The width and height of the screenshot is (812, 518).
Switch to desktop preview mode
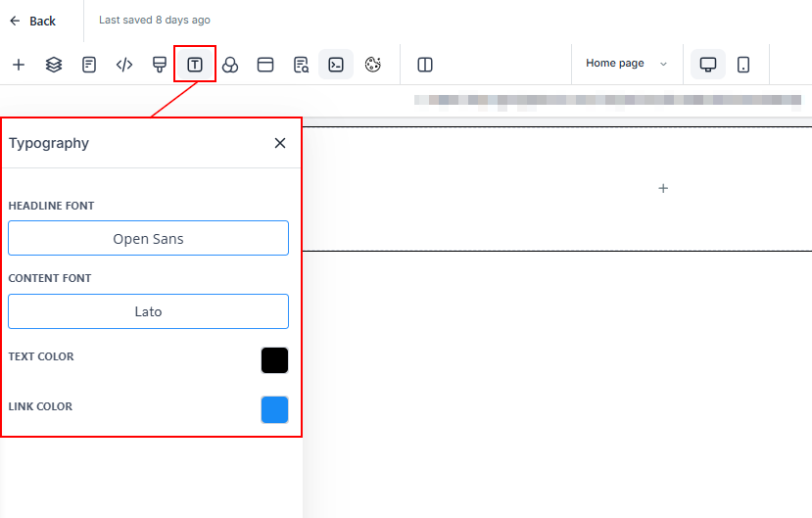click(708, 65)
